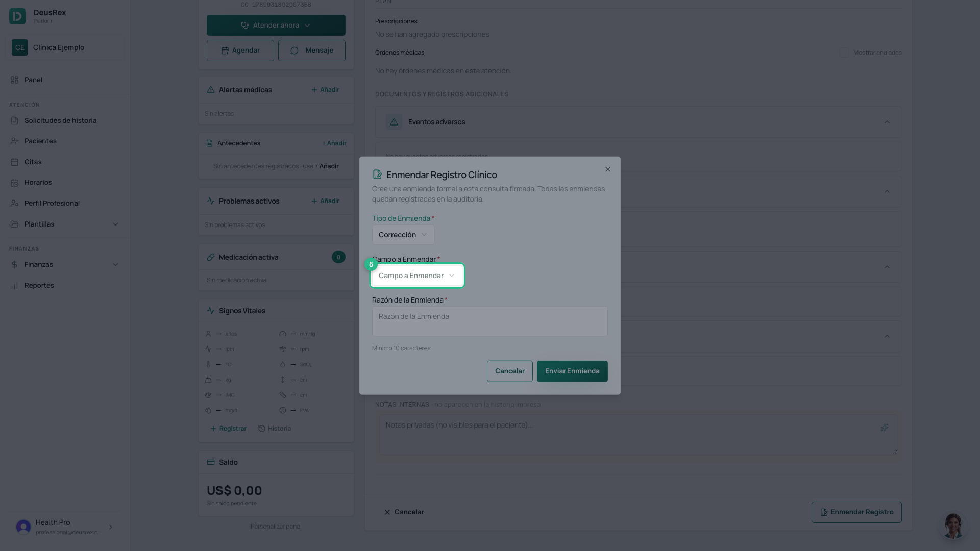Click the Historia clock icon in Signos Vitales
This screenshot has height=551, width=980.
tap(261, 429)
